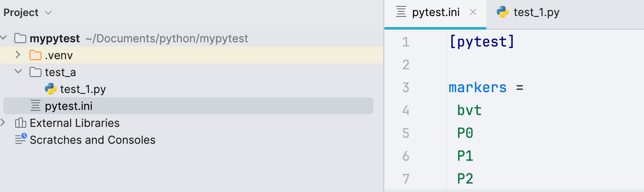Click the mypytest project folder icon

click(20, 38)
